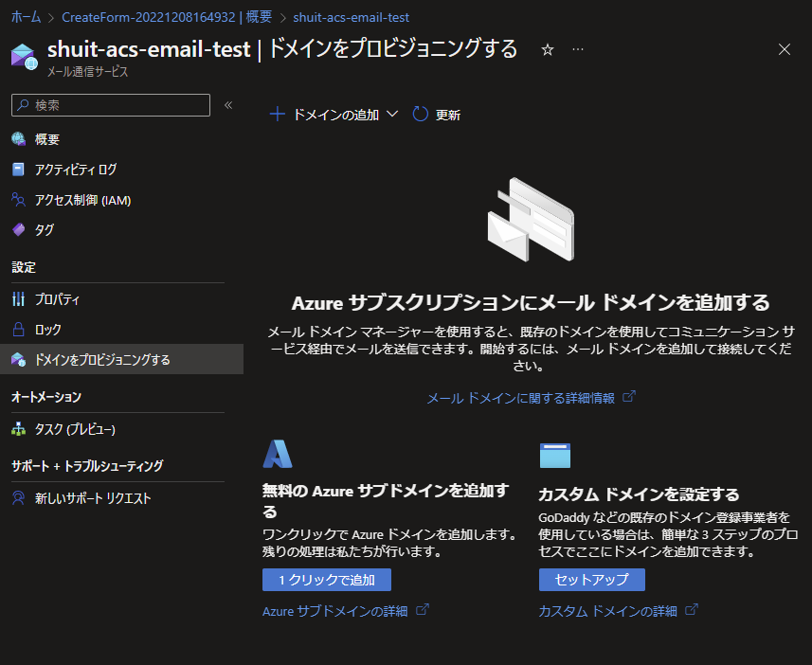This screenshot has height=665, width=812.
Task: Click the plus icon for ドメインの追加
Action: [278, 114]
